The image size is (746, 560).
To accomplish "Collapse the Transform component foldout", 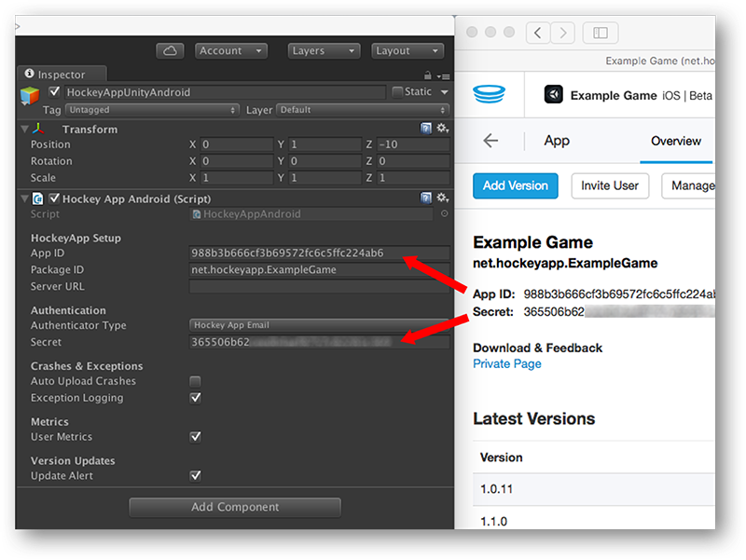I will (25, 129).
